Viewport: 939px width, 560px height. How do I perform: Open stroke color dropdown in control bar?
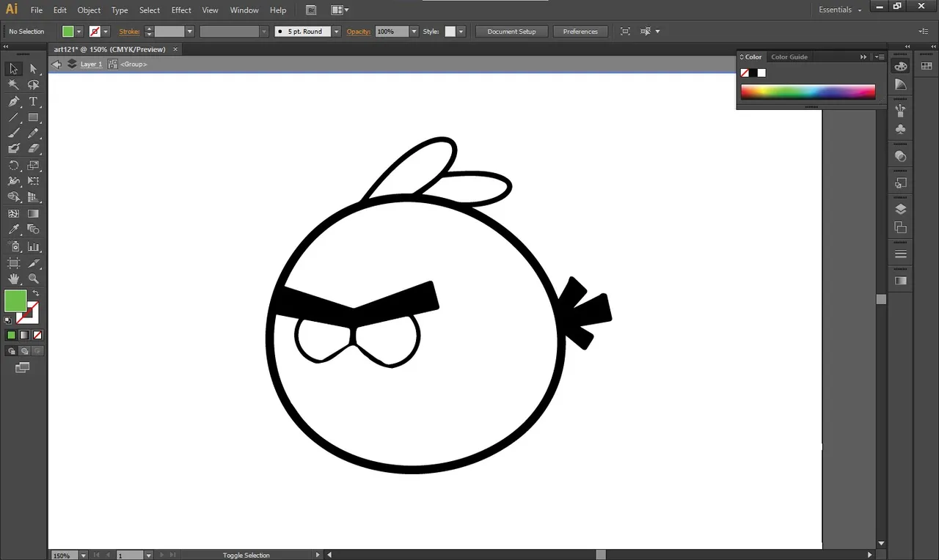pyautogui.click(x=106, y=32)
